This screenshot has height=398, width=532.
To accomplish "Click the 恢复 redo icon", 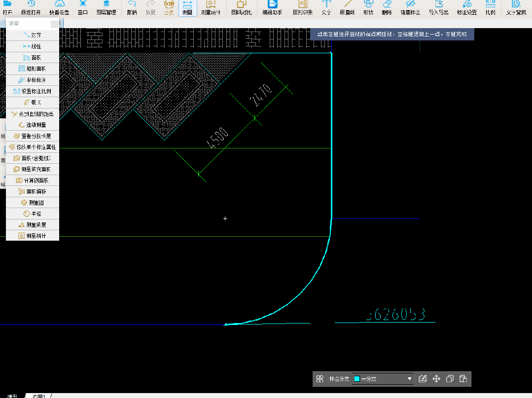I will pos(151,7).
